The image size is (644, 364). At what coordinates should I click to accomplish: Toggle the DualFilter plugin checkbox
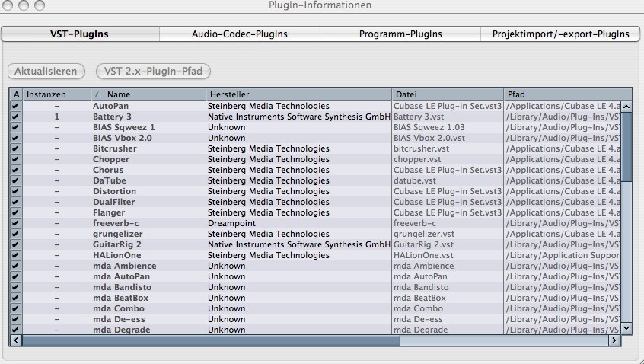(16, 202)
